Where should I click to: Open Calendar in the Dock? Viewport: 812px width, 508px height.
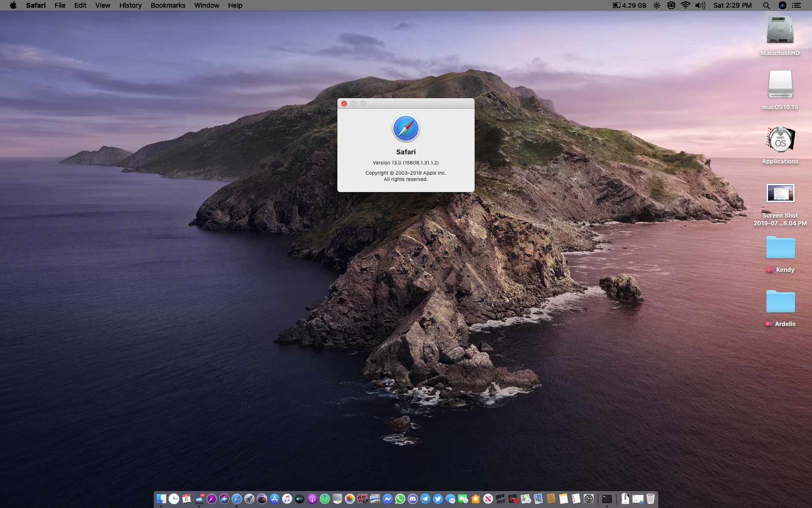click(x=187, y=499)
